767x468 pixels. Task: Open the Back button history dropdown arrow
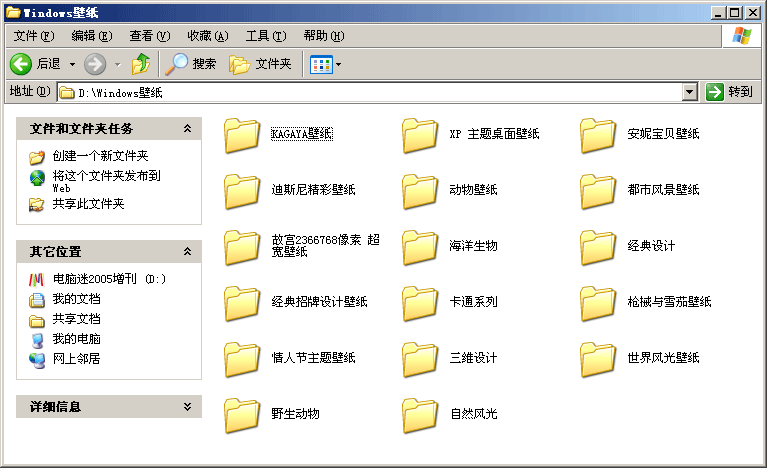72,64
